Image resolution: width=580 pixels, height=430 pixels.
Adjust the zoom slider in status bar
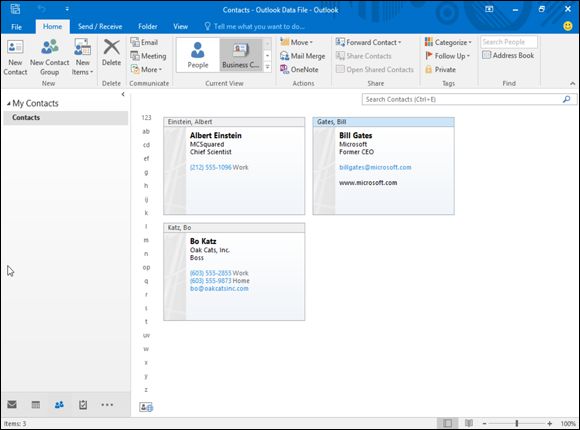point(517,423)
